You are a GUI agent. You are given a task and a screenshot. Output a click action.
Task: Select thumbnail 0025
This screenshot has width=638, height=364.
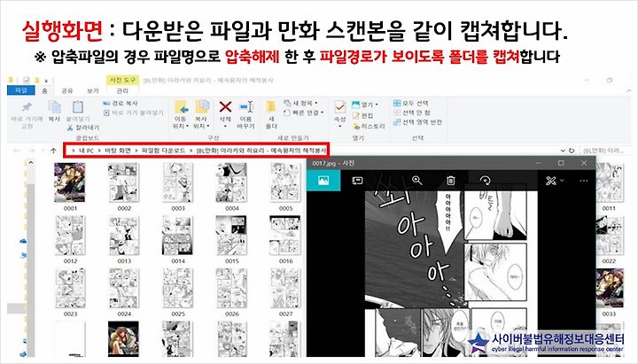178,289
